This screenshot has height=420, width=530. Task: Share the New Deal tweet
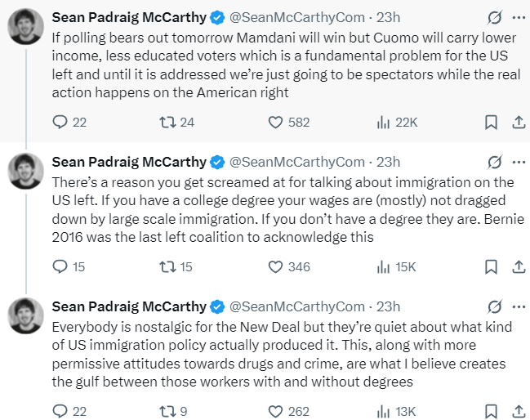point(517,411)
